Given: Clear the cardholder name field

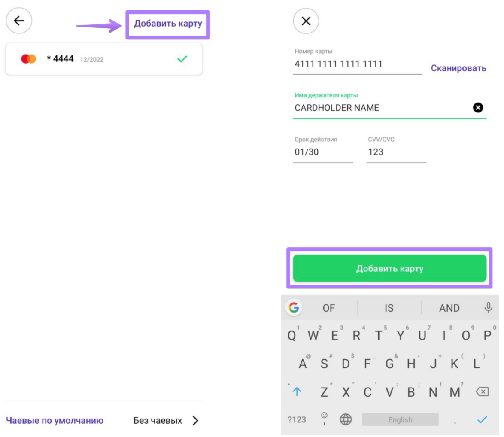Looking at the screenshot, I should pos(478,108).
